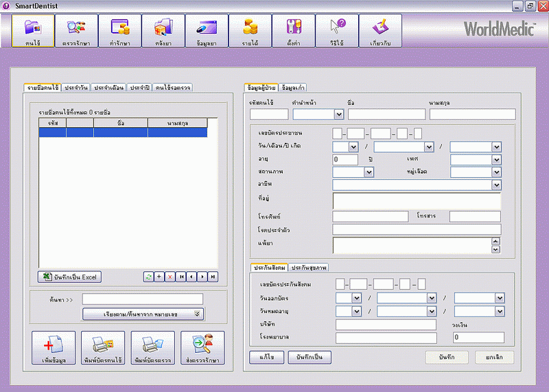Click the วงเงิน credit limit field

coord(478,337)
